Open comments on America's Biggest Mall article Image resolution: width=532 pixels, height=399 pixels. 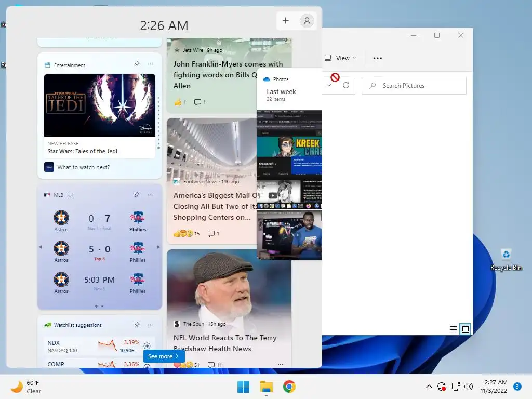[214, 233]
